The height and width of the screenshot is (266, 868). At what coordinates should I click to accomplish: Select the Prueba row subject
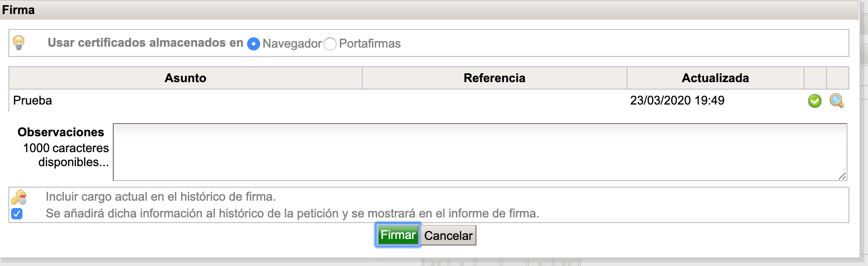33,101
